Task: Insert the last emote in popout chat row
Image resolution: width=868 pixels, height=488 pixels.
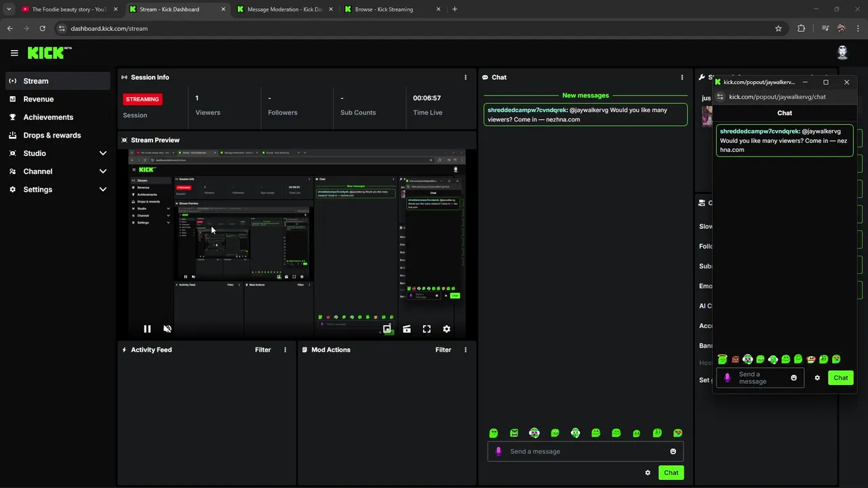Action: point(836,359)
